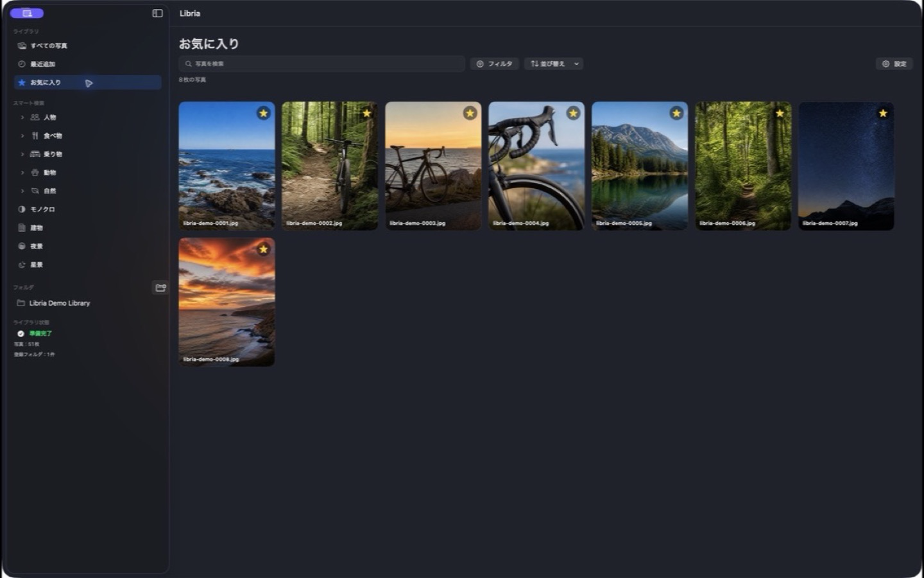Click the add folder icon
This screenshot has height=578, width=924.
pos(160,288)
